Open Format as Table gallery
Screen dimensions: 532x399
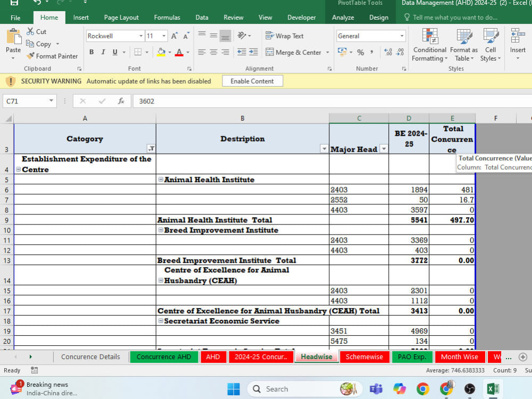point(463,45)
